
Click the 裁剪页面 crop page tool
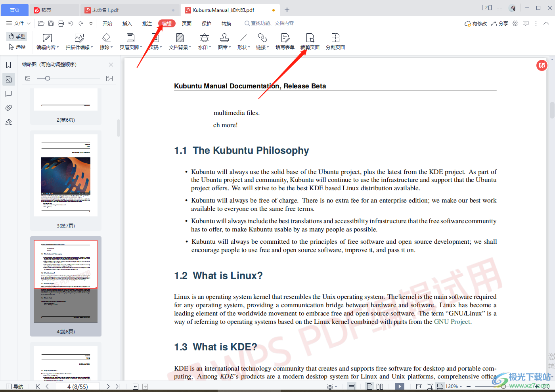tap(310, 42)
